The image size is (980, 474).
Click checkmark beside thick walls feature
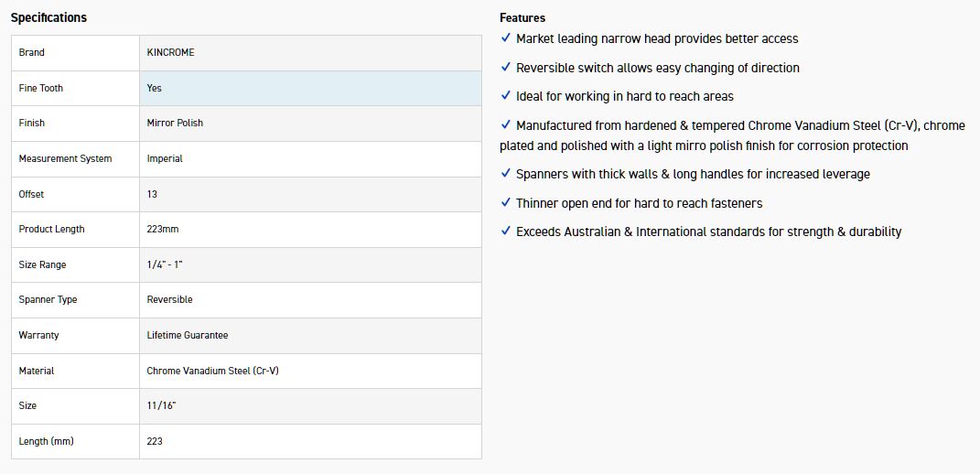[506, 174]
